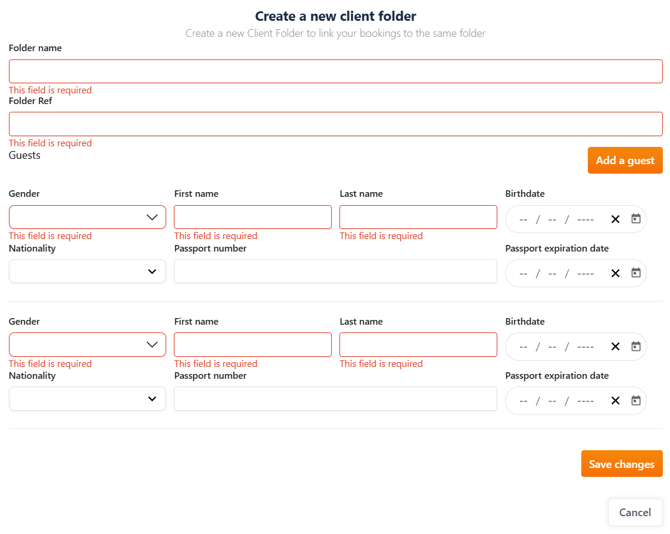
Task: Select the first guest's First name field
Action: 252,217
